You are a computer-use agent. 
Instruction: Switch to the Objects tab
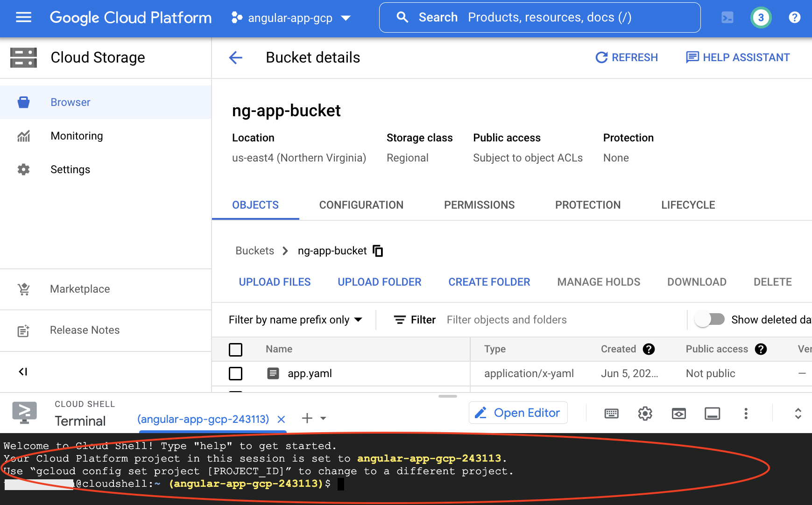tap(255, 205)
